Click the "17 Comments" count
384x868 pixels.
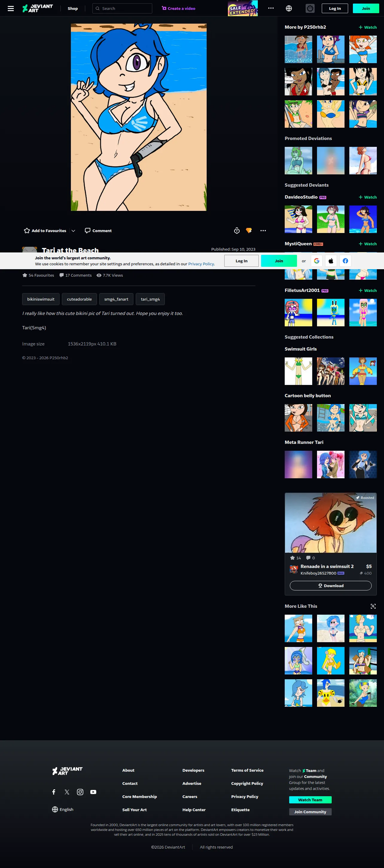coord(78,275)
